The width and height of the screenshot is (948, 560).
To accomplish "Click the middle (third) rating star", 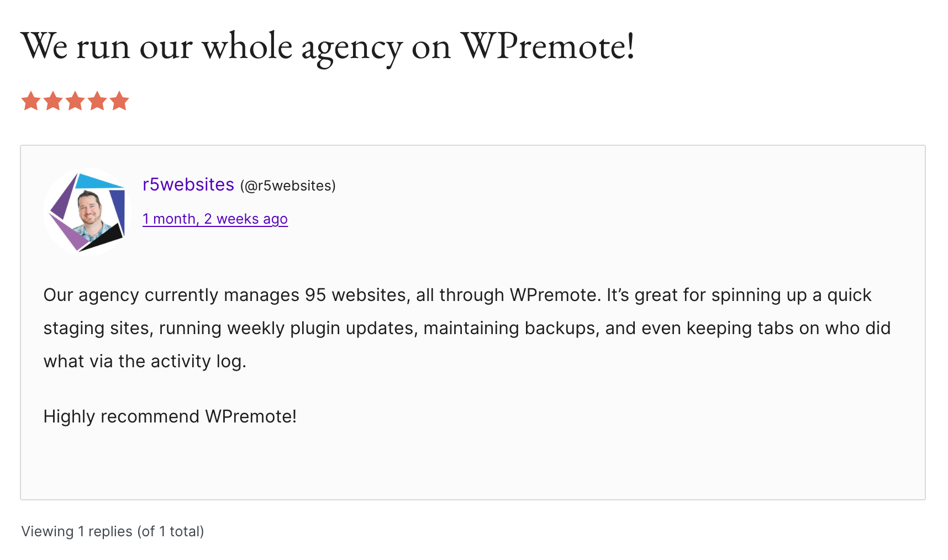I will pyautogui.click(x=75, y=102).
